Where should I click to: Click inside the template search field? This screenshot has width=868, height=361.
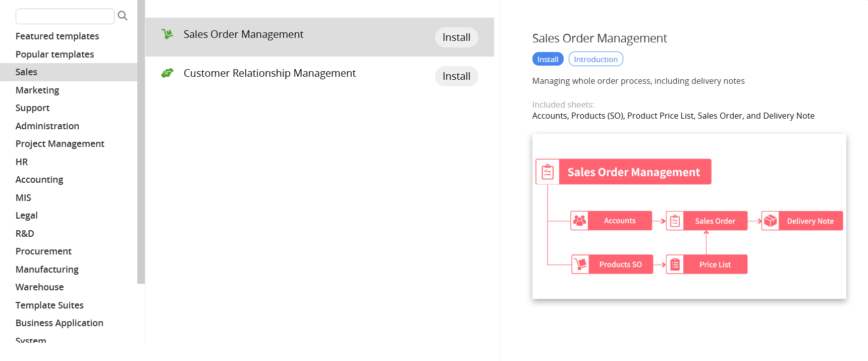tap(65, 16)
